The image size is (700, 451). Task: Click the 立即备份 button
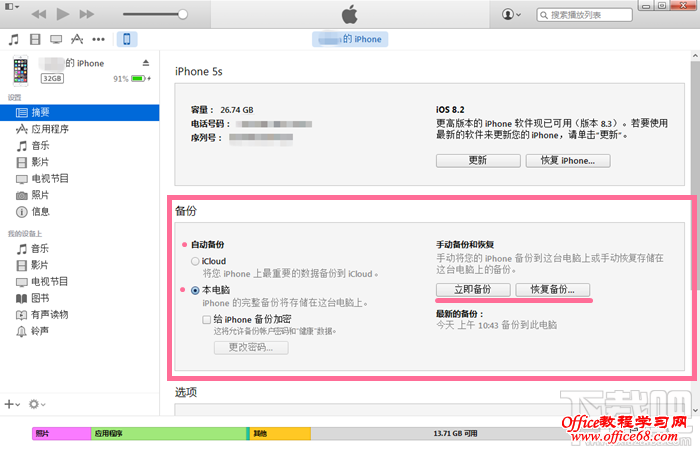point(473,290)
